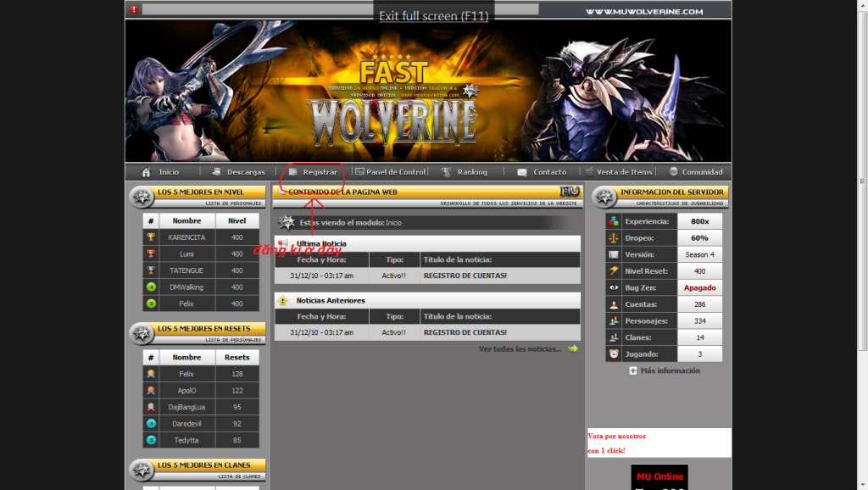Viewport: 868px width, 490px height.
Task: Expand Más información plus icon
Action: point(632,370)
